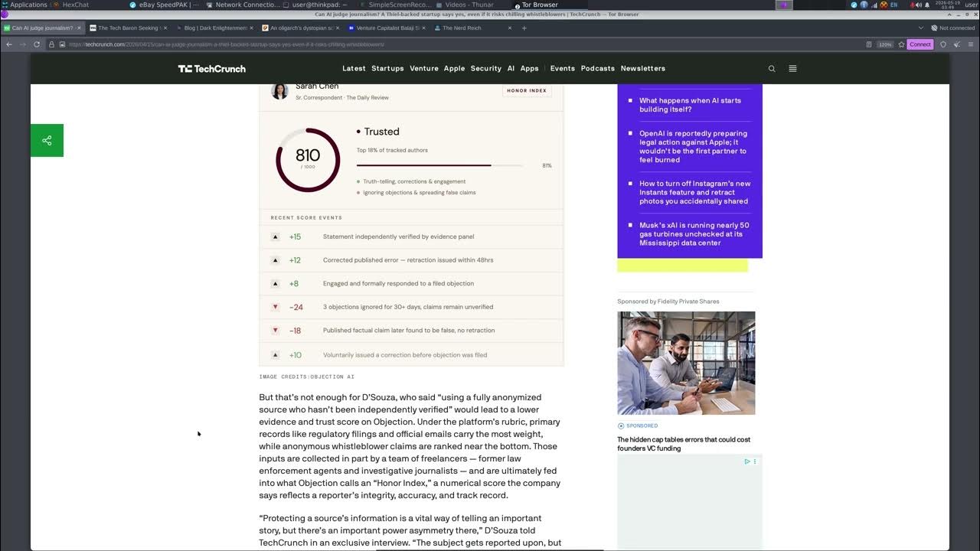Screen dimensions: 980x551
Task: Open the Musk's xAI gas turbines story
Action: tap(694, 234)
